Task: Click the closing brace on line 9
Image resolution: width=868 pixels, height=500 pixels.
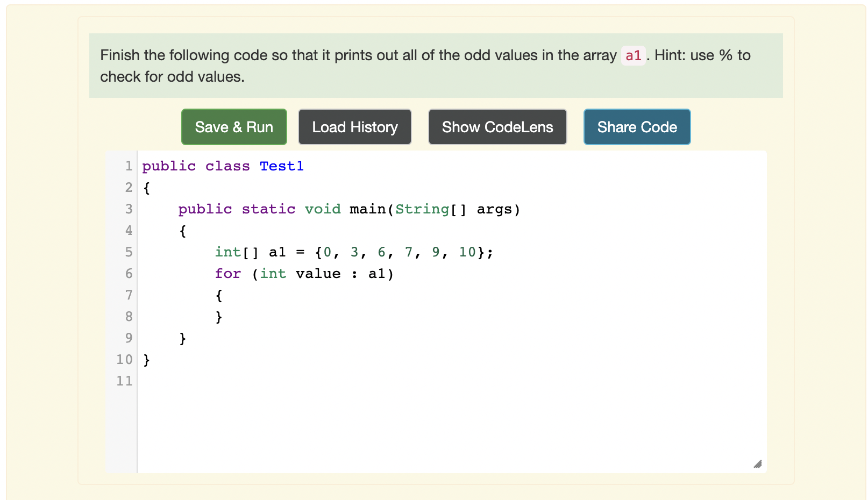Action: coord(182,338)
